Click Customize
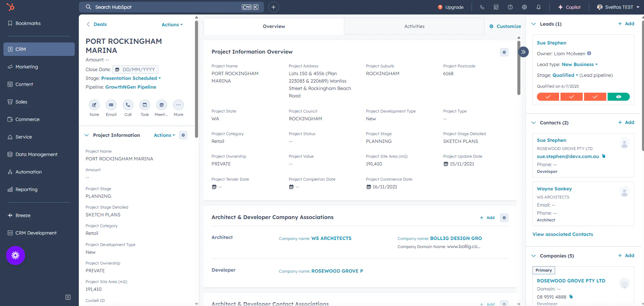Image resolution: width=644 pixels, height=306 pixels. 505,26
